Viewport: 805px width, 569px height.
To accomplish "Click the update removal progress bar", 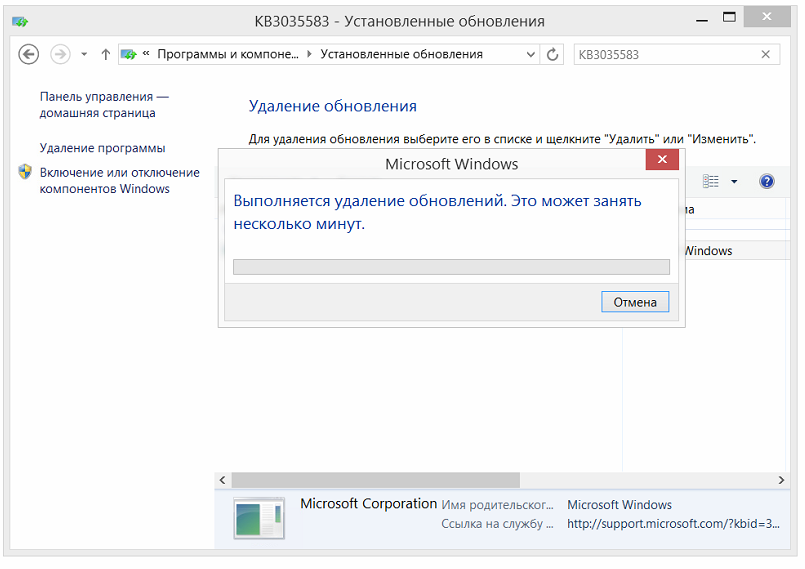I will pos(451,266).
